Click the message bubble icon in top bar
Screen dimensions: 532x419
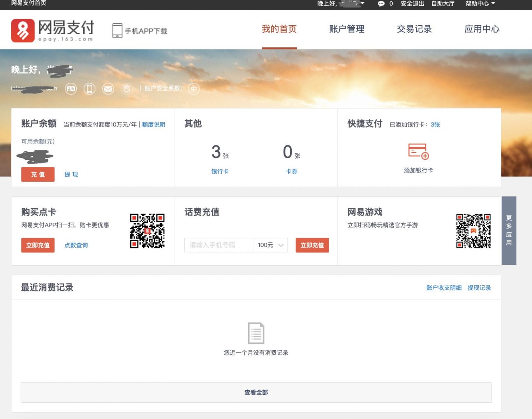[381, 4]
